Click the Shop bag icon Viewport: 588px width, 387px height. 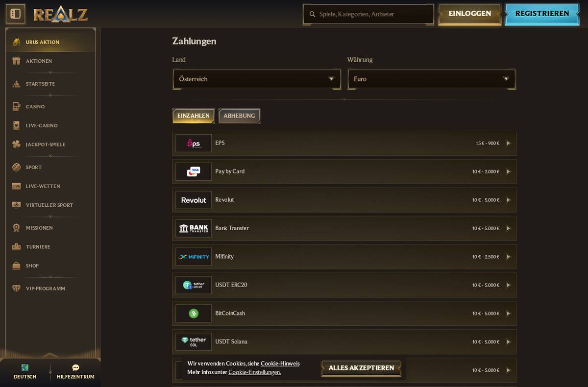click(16, 266)
